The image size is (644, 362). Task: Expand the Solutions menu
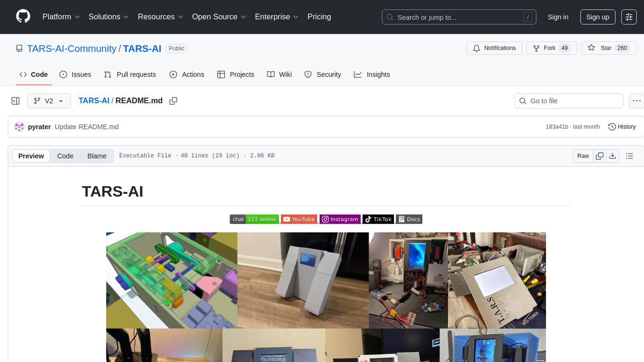coord(109,17)
